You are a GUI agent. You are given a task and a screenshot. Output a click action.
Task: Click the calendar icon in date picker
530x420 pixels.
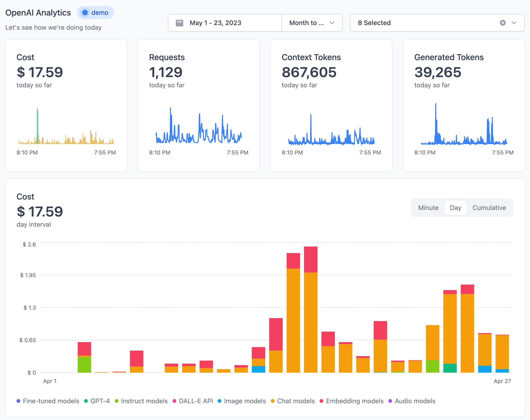coord(180,23)
